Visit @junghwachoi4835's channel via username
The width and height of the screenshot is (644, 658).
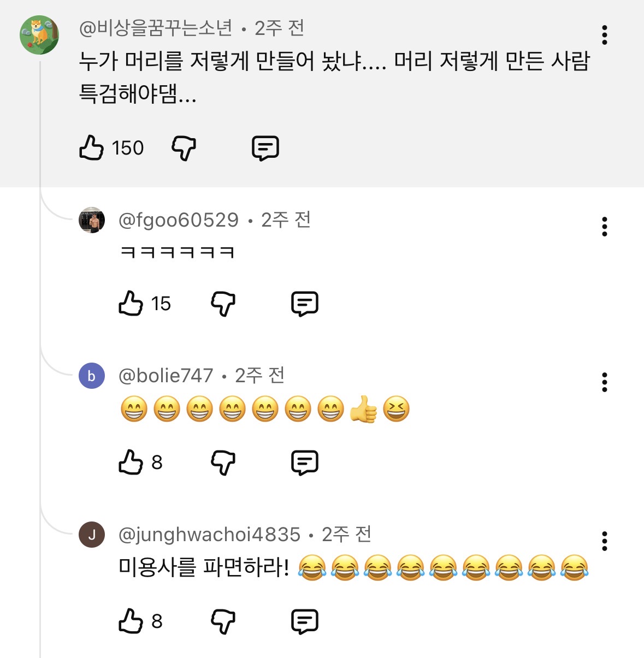coord(209,534)
